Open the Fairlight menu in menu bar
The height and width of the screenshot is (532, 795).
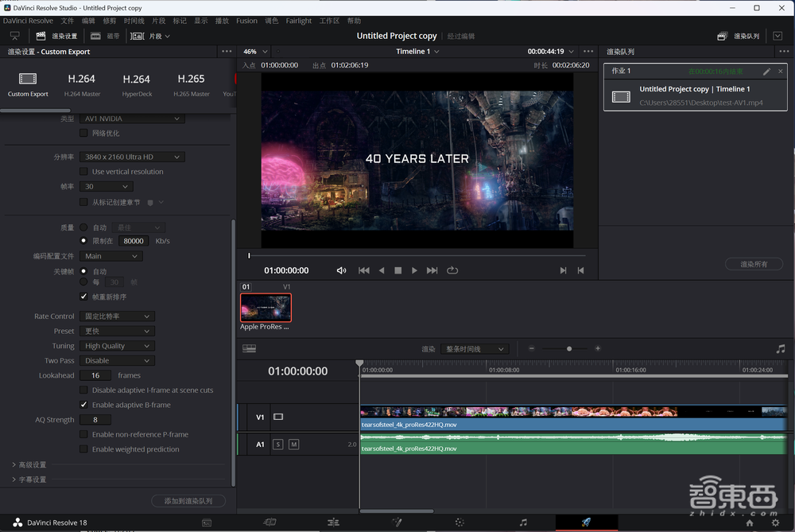click(x=299, y=21)
